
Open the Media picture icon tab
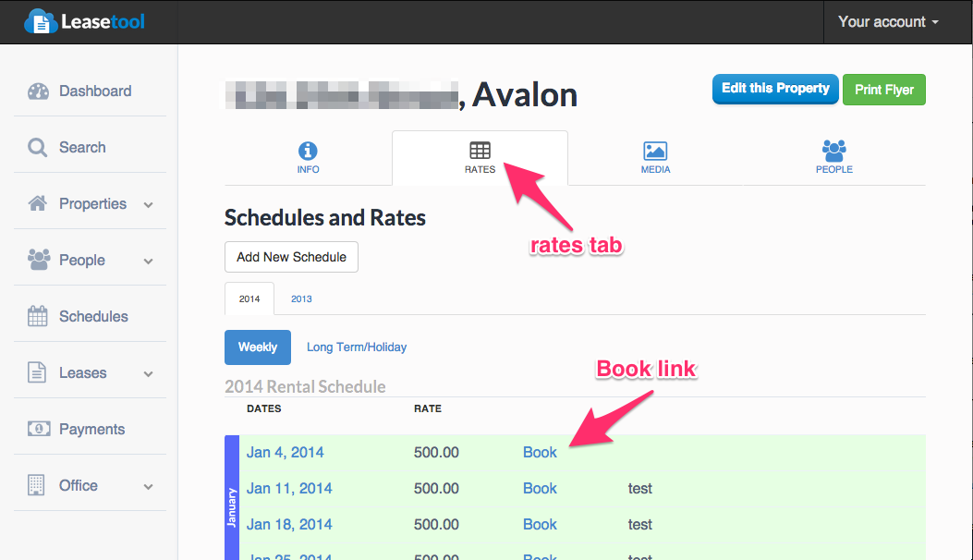(x=655, y=152)
